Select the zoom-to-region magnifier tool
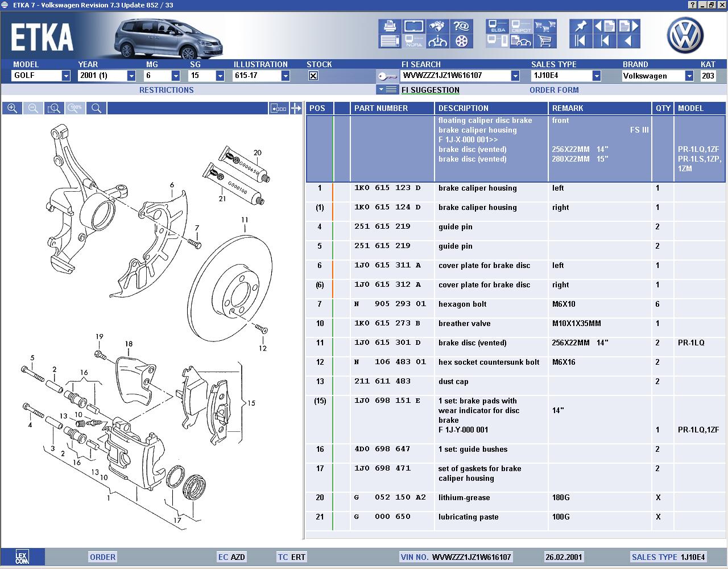The image size is (728, 569). click(54, 108)
